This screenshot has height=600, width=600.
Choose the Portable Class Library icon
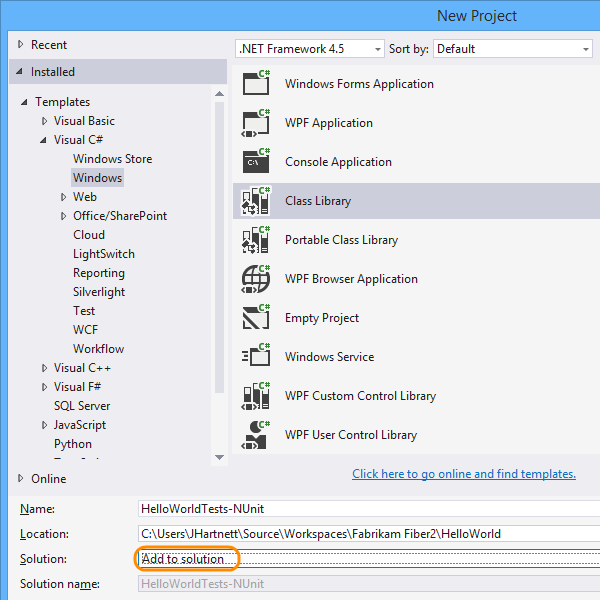click(257, 240)
